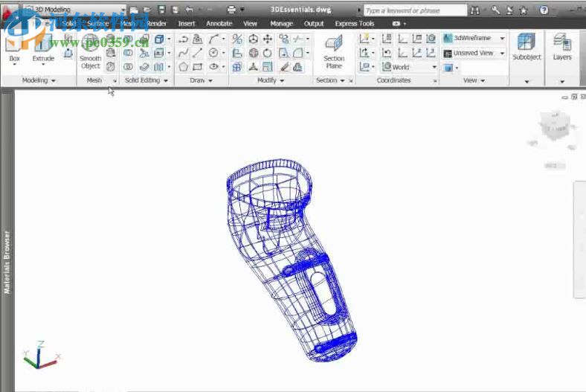Image resolution: width=586 pixels, height=392 pixels.
Task: Click the Layers panel button
Action: pos(562,47)
